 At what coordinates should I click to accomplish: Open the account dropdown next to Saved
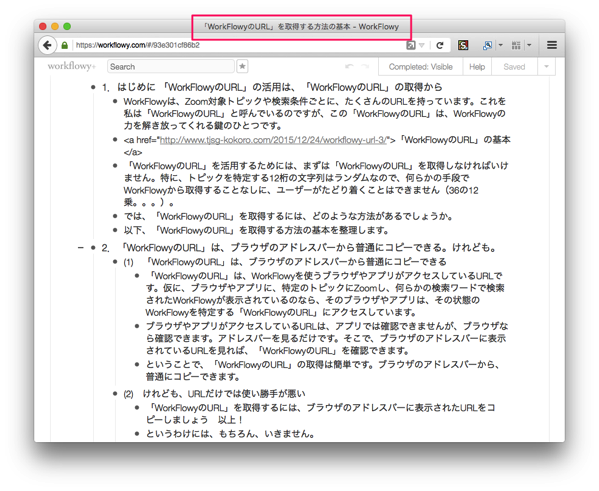pos(546,67)
